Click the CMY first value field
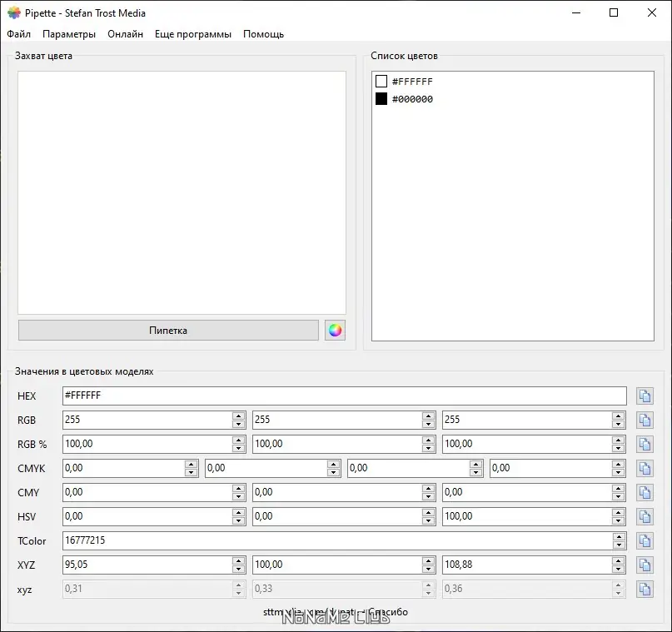Screen dimensions: 672x632 pyautogui.click(x=147, y=493)
